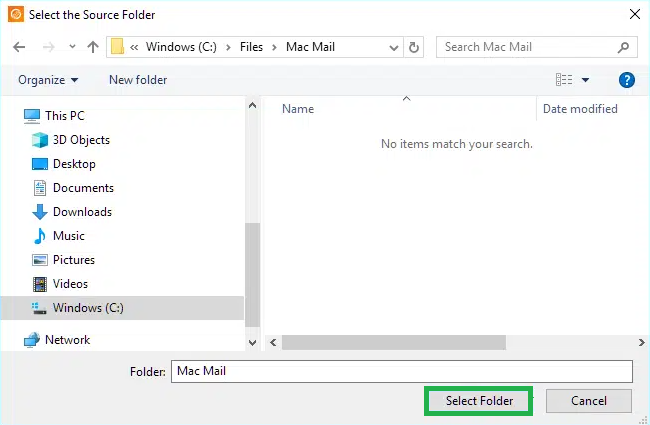
Task: Open Documents in the sidebar
Action: 83,188
